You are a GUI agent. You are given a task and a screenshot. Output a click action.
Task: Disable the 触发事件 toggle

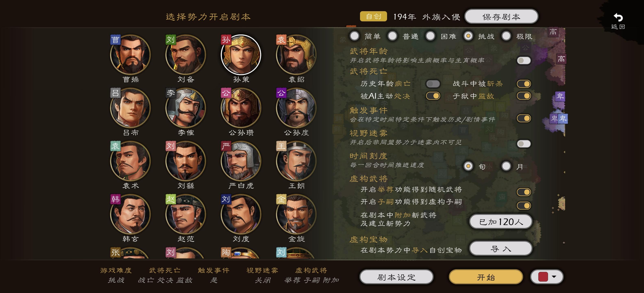524,118
